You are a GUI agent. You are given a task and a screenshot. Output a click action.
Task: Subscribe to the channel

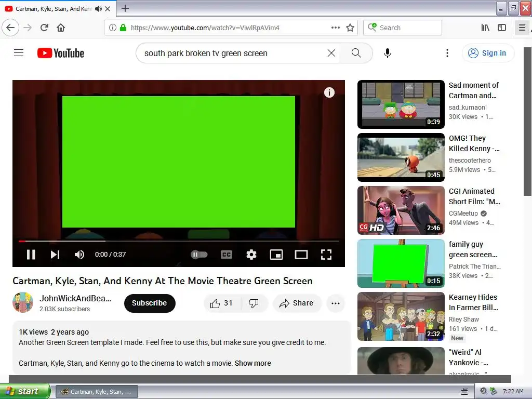(150, 303)
